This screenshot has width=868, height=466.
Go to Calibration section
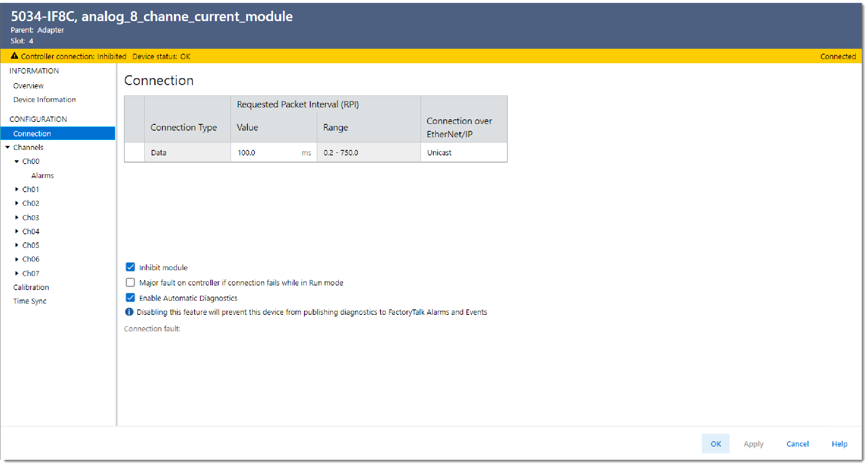(x=31, y=287)
